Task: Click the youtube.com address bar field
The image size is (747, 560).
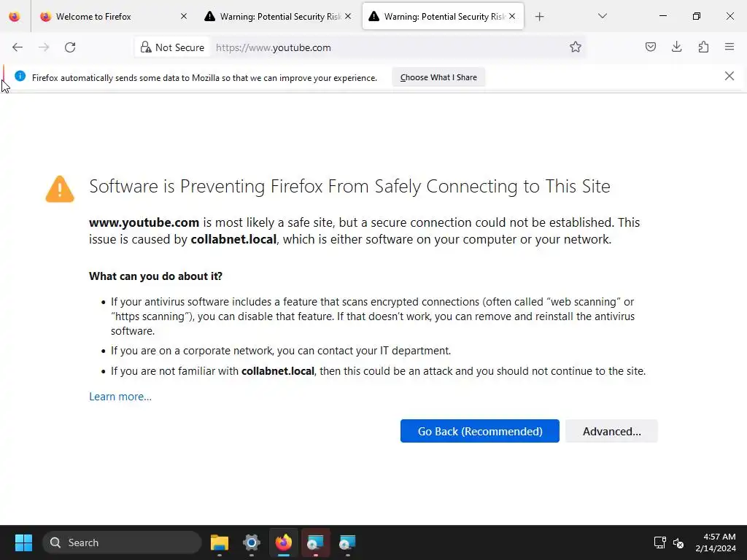Action: pos(387,47)
